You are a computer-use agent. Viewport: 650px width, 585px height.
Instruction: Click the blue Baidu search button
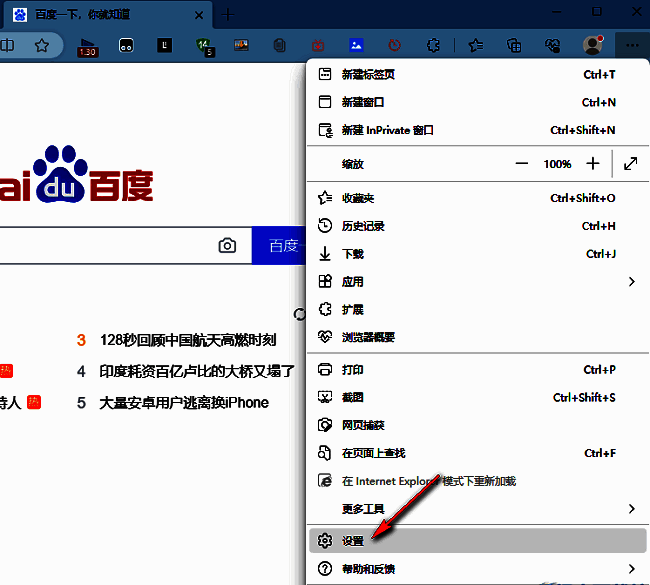281,245
